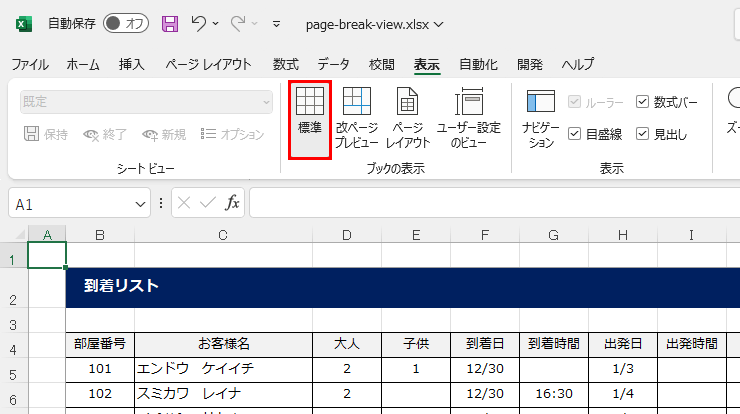Switch to the ホーム tab
The height and width of the screenshot is (414, 740).
(83, 64)
